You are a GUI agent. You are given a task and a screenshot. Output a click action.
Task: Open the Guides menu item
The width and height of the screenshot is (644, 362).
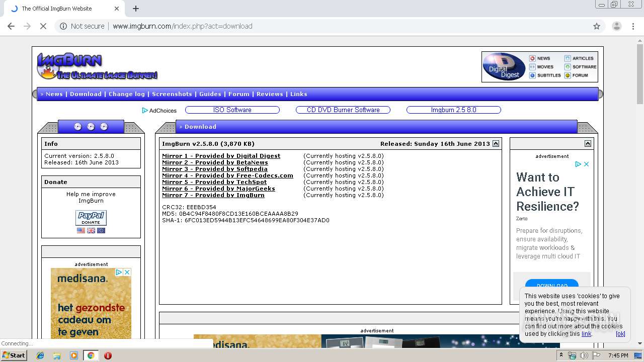click(210, 94)
